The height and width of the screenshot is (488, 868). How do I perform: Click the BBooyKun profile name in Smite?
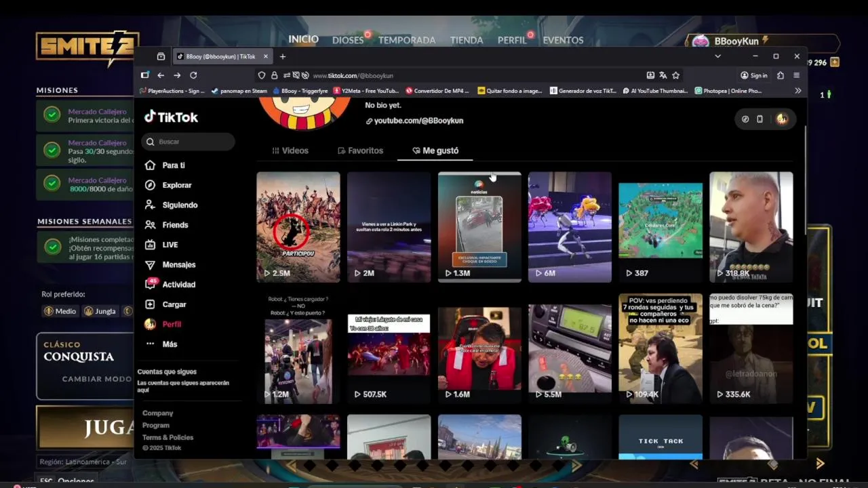[x=736, y=41]
